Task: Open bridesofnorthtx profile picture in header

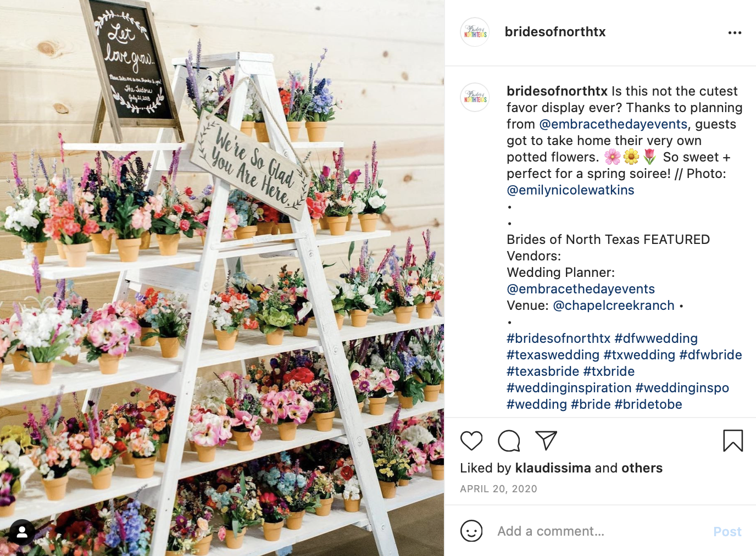Action: [475, 32]
